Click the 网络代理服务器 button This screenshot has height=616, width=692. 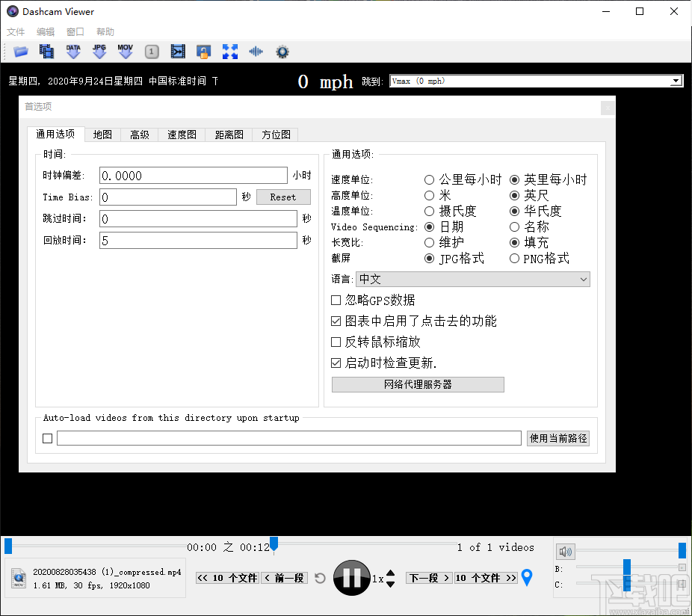417,384
